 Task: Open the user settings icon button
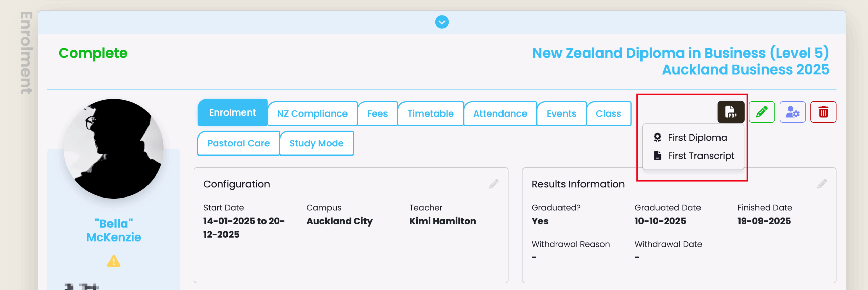point(792,112)
